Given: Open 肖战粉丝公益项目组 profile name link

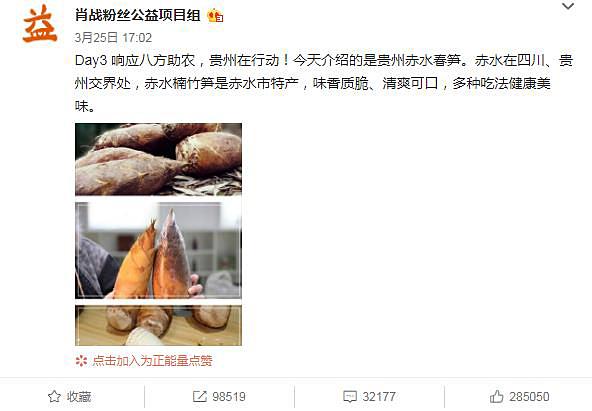Looking at the screenshot, I should click(138, 15).
